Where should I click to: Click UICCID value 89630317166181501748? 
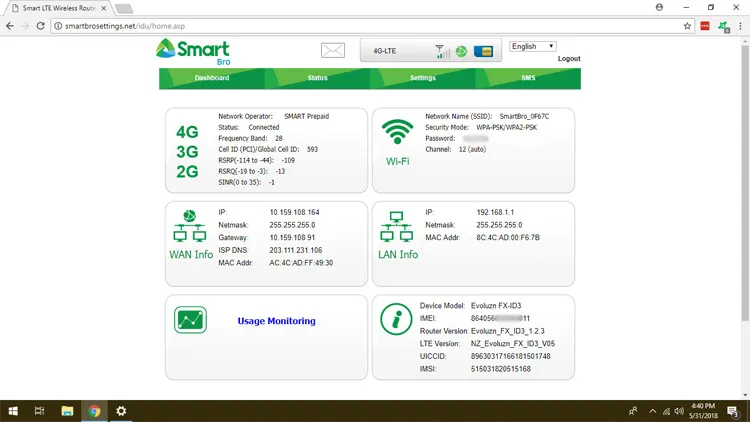point(510,356)
